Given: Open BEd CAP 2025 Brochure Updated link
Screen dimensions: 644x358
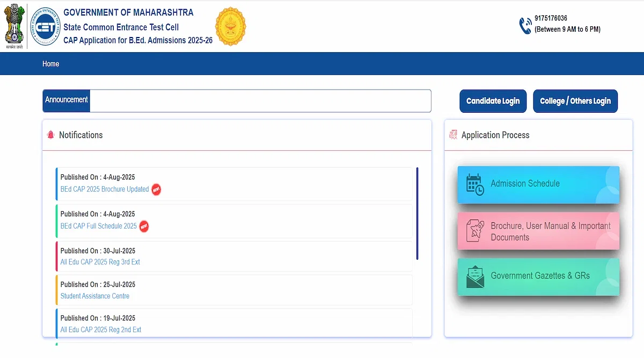Looking at the screenshot, I should coord(105,189).
